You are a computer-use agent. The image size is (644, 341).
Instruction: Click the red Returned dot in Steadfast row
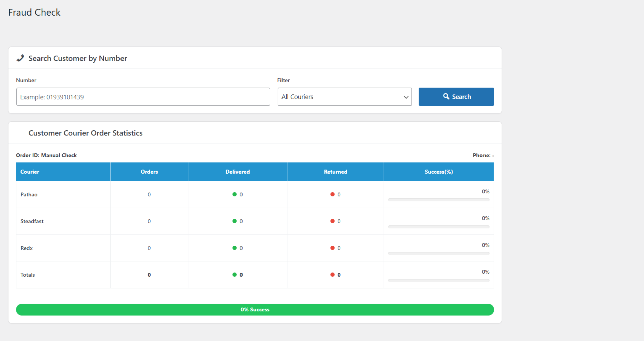pyautogui.click(x=332, y=221)
